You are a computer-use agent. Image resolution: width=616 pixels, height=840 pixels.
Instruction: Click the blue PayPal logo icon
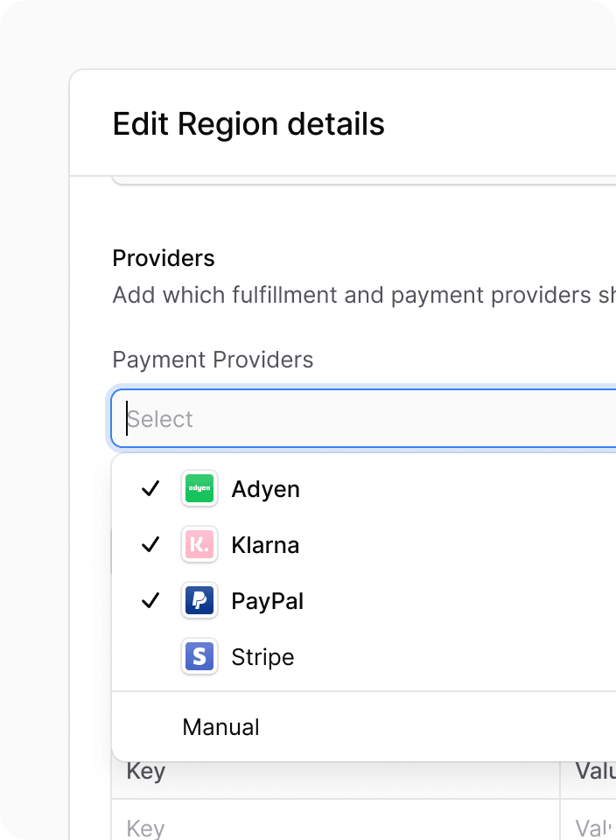pos(199,600)
